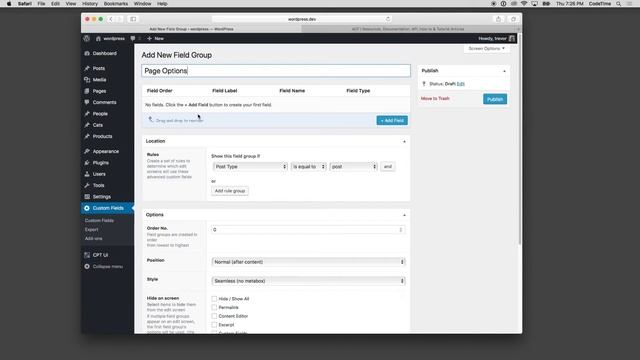
Task: Tick the Permalink checkbox
Action: [214, 307]
